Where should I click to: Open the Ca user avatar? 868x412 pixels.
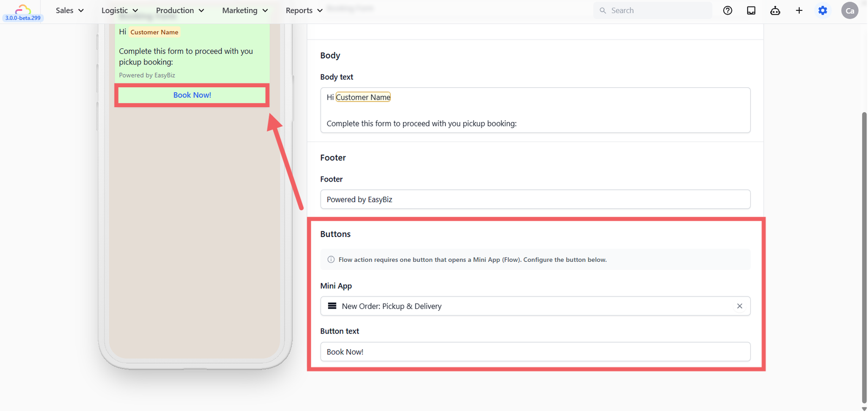(850, 10)
